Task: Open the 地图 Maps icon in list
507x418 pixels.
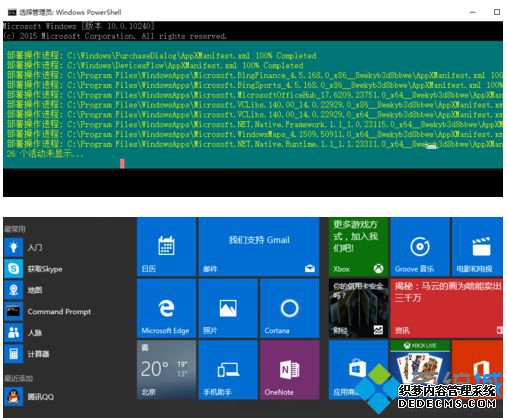Action: pyautogui.click(x=13, y=290)
